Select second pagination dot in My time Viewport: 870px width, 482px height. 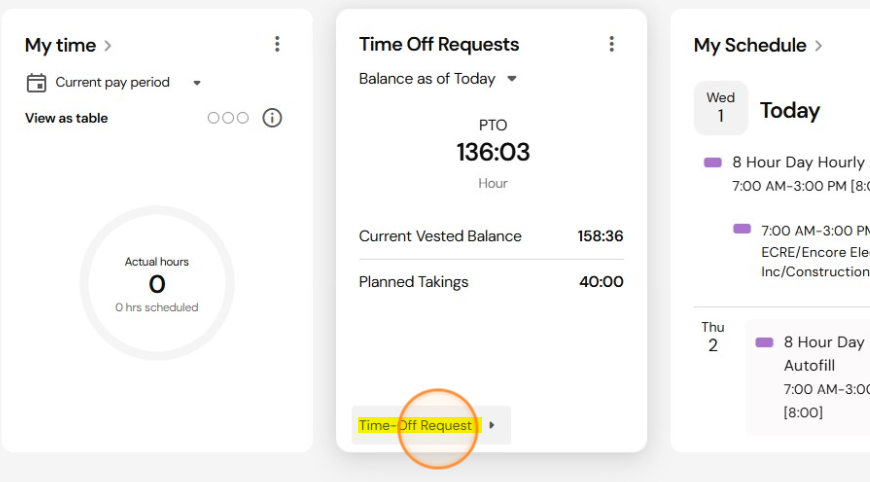(228, 118)
